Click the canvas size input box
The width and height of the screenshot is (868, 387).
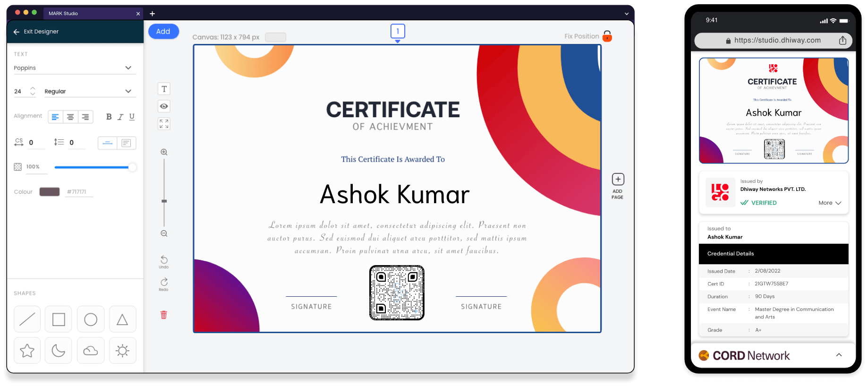pos(275,37)
